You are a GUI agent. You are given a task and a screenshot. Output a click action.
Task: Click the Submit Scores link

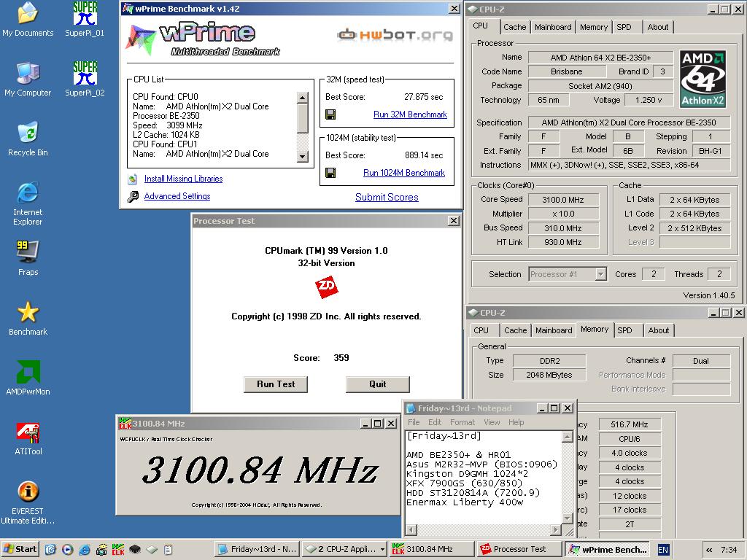pyautogui.click(x=387, y=197)
